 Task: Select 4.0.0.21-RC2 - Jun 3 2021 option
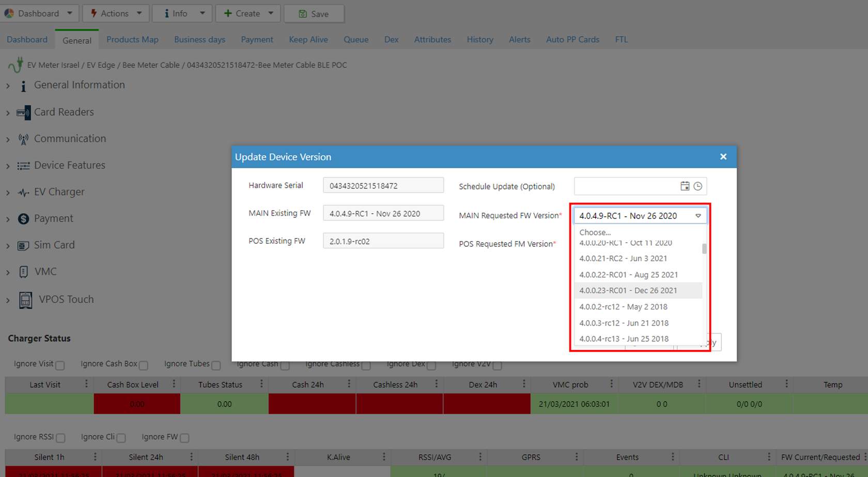pos(638,258)
